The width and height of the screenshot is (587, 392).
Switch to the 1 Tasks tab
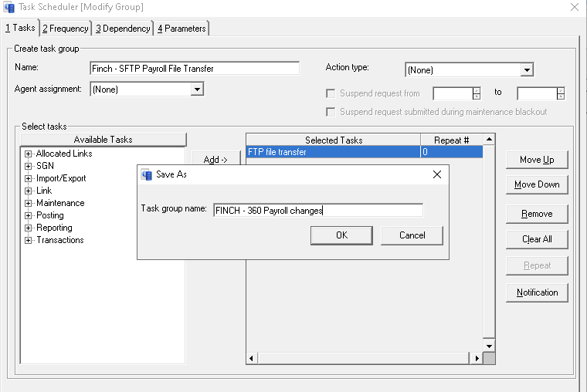click(x=20, y=28)
